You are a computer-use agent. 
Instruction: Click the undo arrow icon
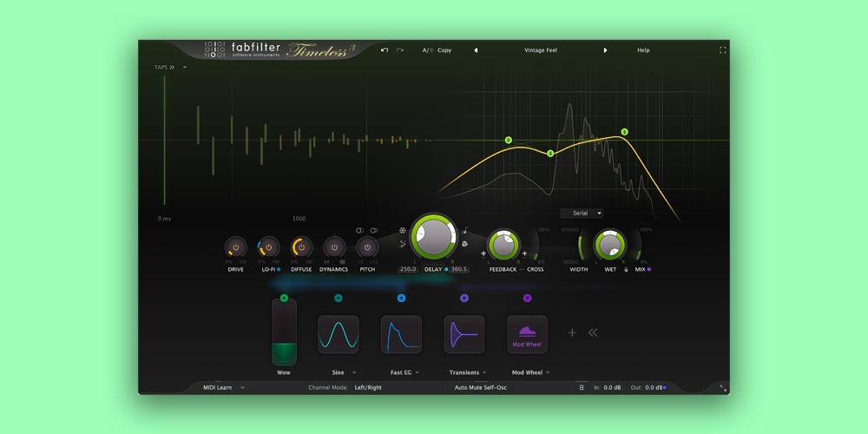(385, 50)
